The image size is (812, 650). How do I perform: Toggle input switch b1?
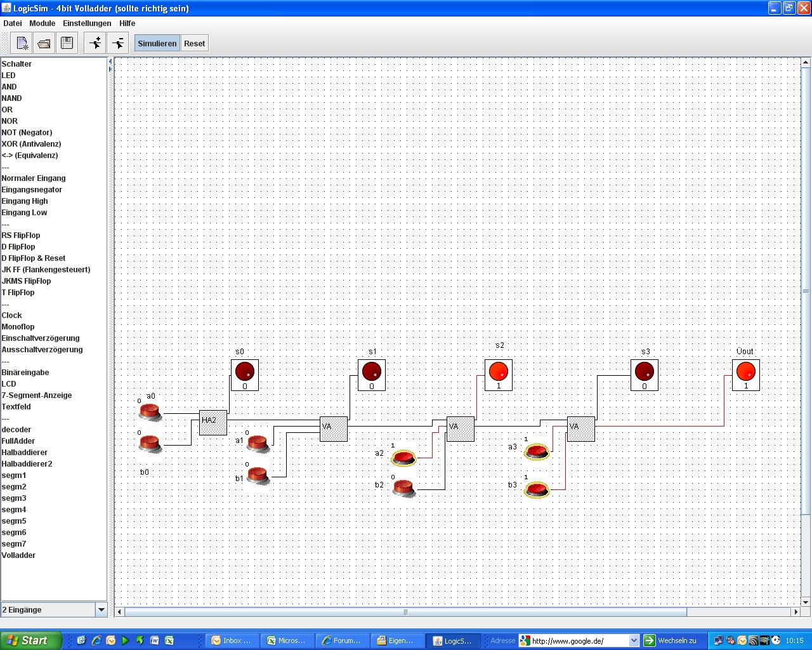click(x=258, y=475)
